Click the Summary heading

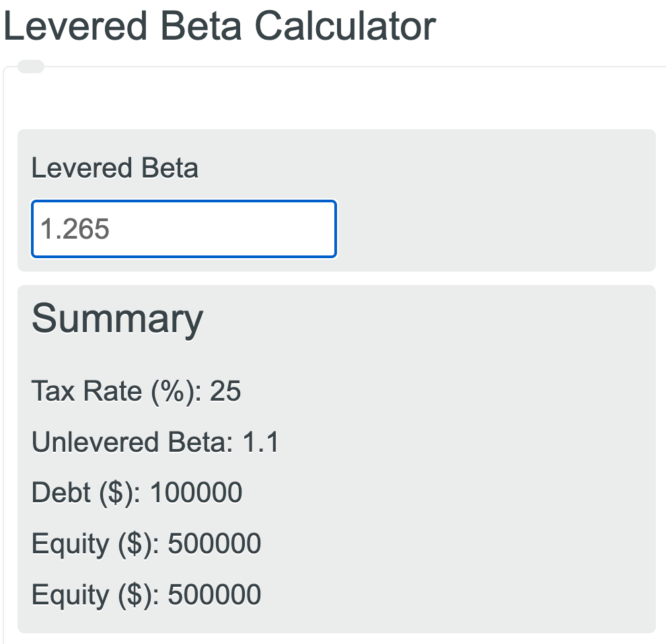pyautogui.click(x=117, y=319)
